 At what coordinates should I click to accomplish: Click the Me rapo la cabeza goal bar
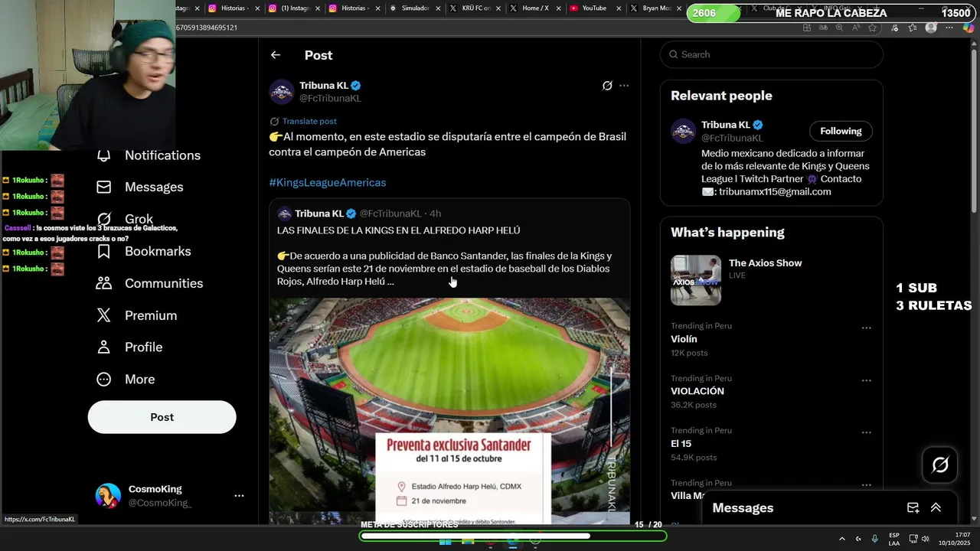click(831, 13)
